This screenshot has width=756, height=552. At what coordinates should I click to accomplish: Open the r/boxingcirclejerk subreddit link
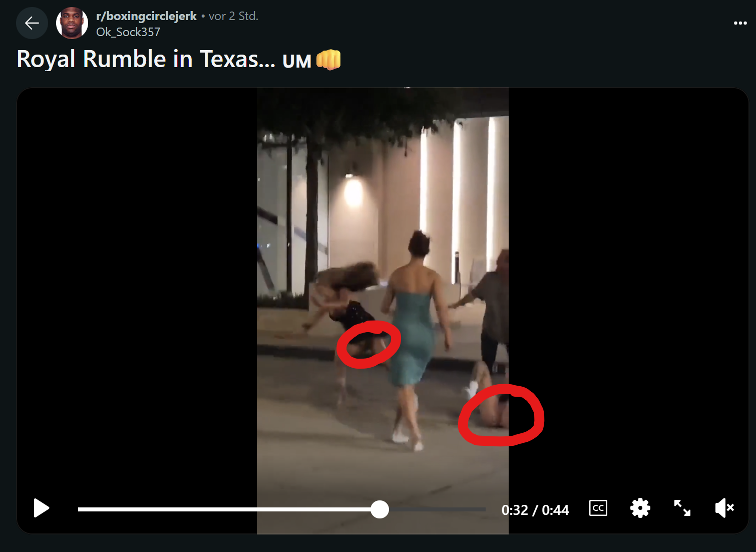[x=146, y=16]
